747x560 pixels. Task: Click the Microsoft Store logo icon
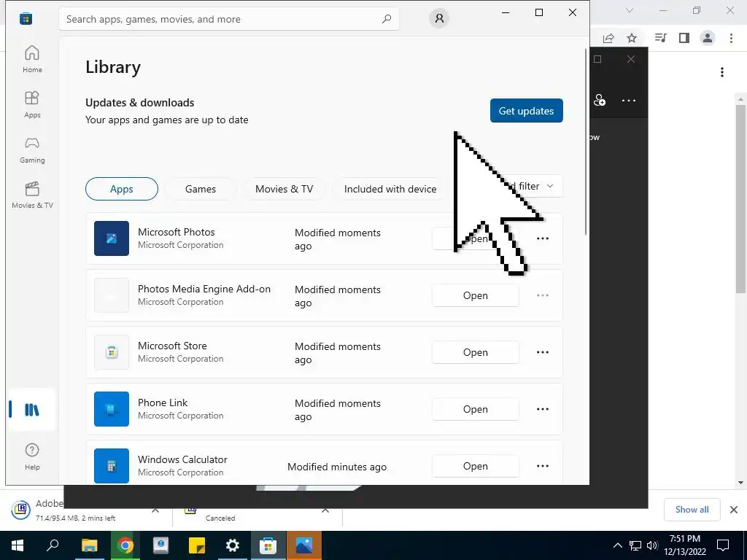(x=26, y=18)
